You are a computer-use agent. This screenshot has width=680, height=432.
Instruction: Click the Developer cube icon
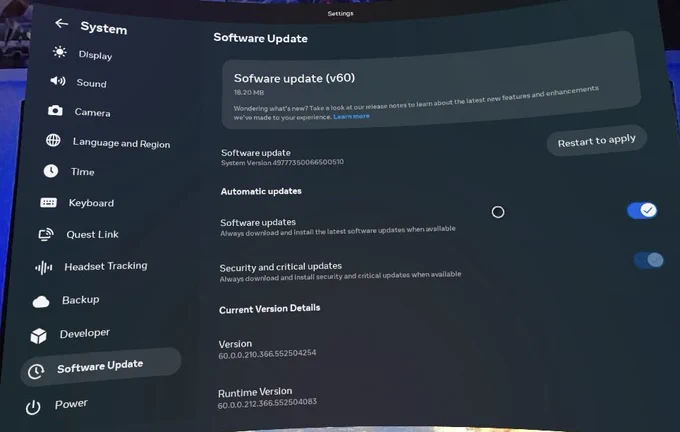pos(38,336)
